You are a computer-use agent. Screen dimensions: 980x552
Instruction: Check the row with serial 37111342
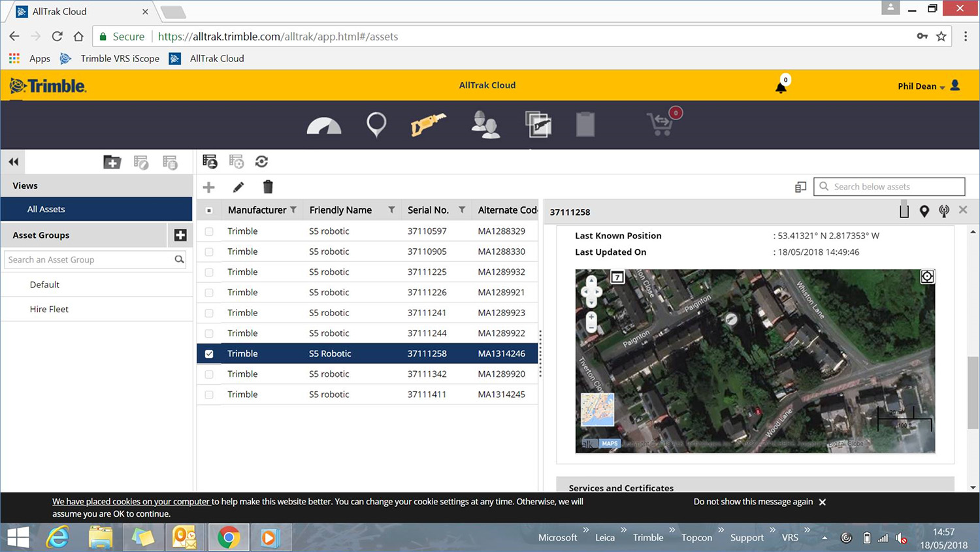(x=209, y=374)
